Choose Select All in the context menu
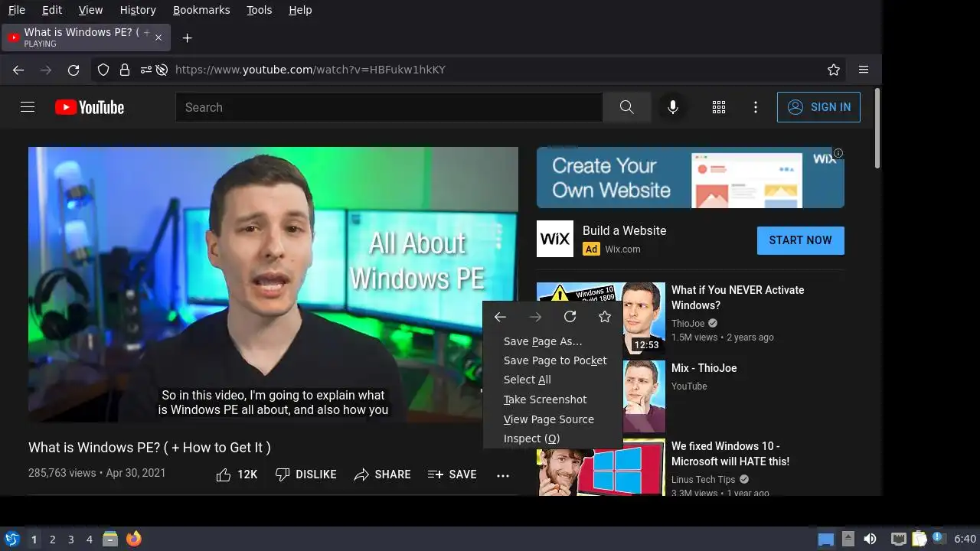 552,380
